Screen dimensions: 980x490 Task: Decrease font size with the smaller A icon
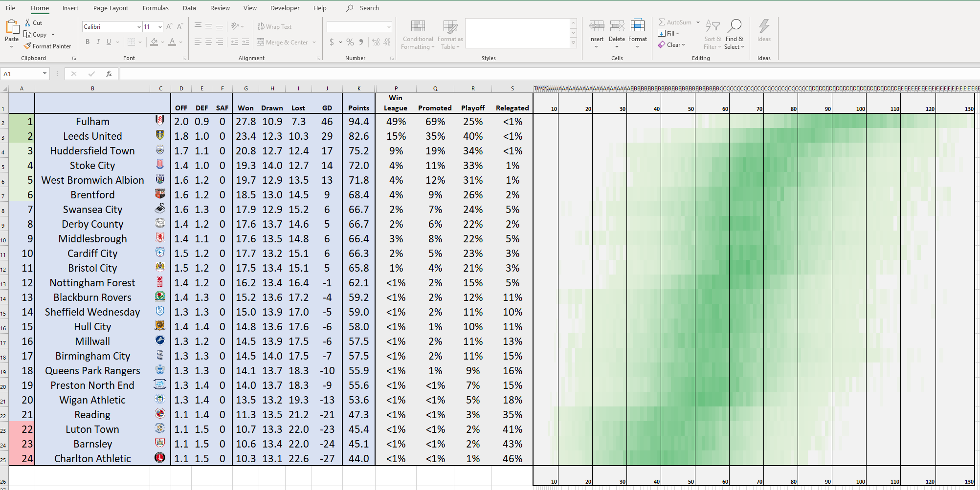180,26
